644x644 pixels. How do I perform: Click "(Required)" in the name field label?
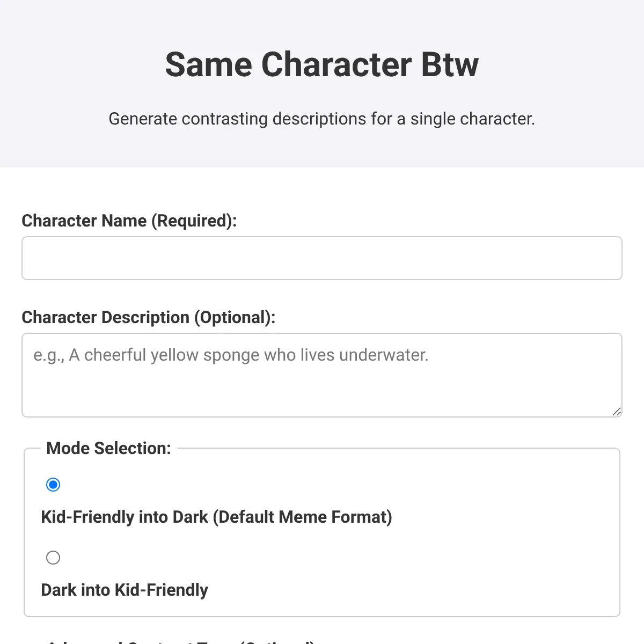tap(193, 221)
